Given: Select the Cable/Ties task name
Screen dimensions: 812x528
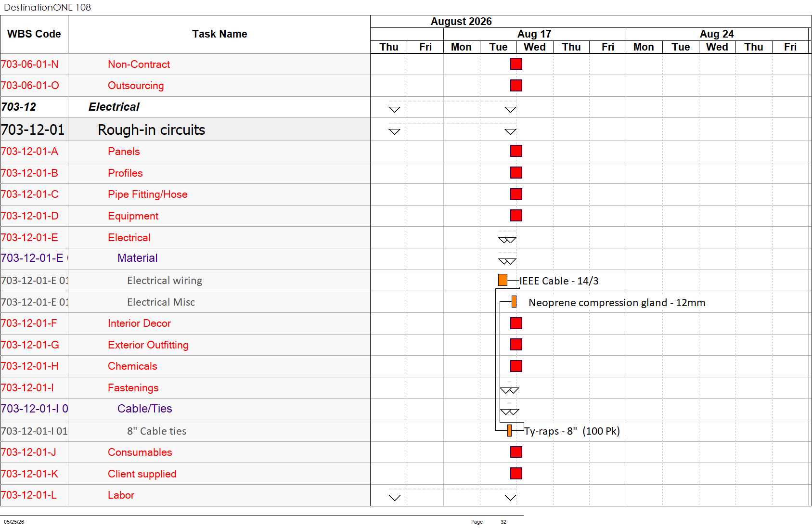Looking at the screenshot, I should [144, 409].
